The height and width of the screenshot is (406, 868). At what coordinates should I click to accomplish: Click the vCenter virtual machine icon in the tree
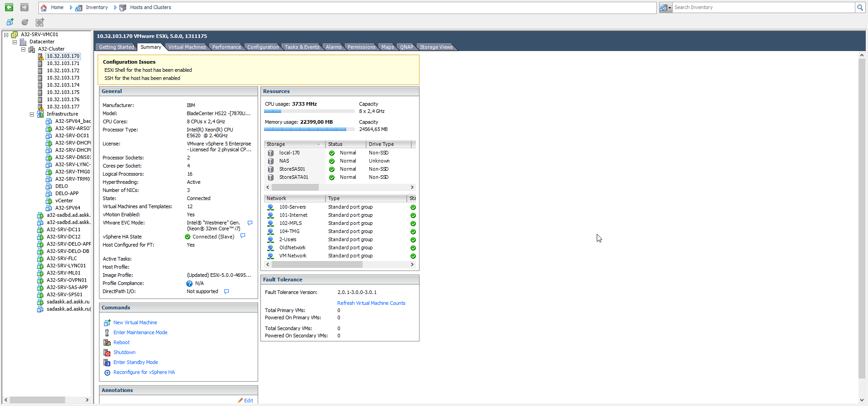click(49, 201)
